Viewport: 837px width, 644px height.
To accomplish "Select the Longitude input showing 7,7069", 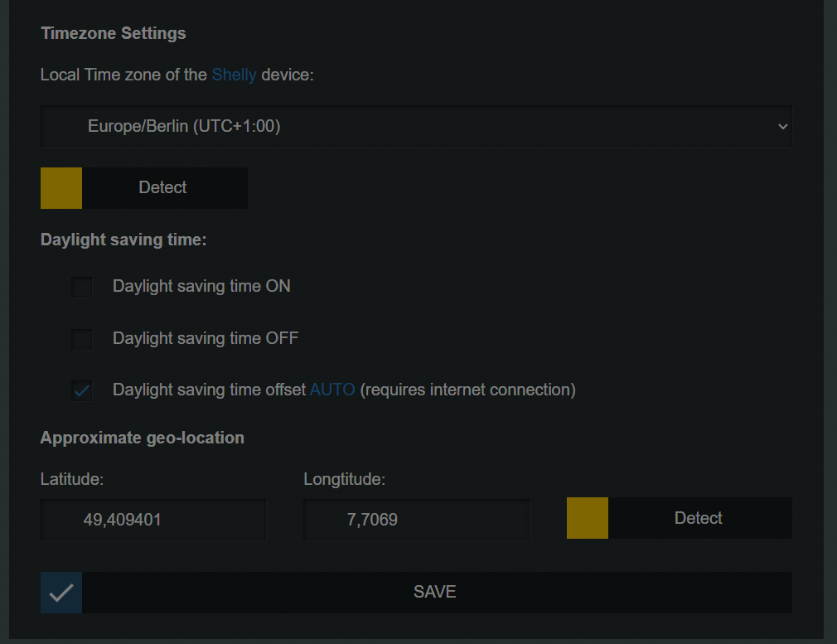I will [416, 520].
